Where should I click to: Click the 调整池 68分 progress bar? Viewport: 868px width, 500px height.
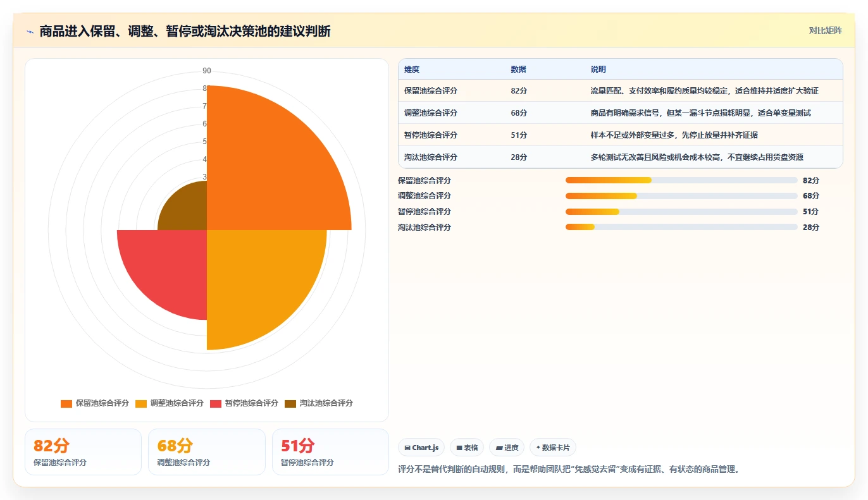[681, 196]
